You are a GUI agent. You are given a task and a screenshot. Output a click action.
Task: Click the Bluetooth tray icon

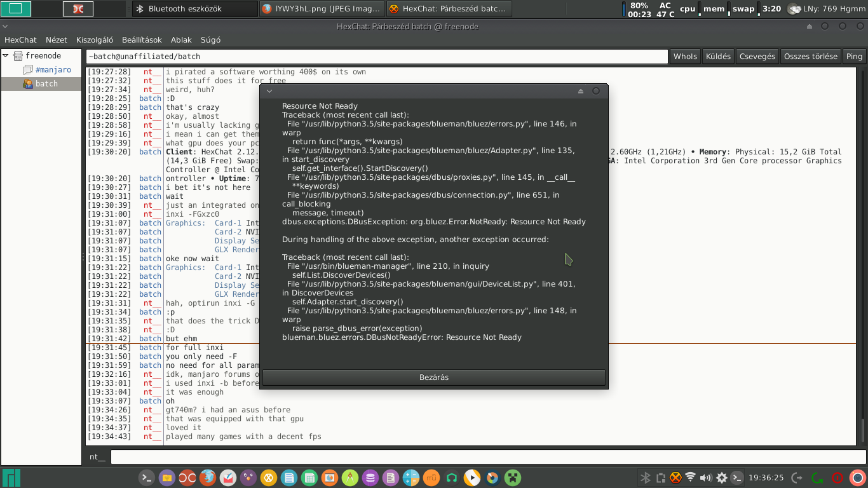pos(645,478)
